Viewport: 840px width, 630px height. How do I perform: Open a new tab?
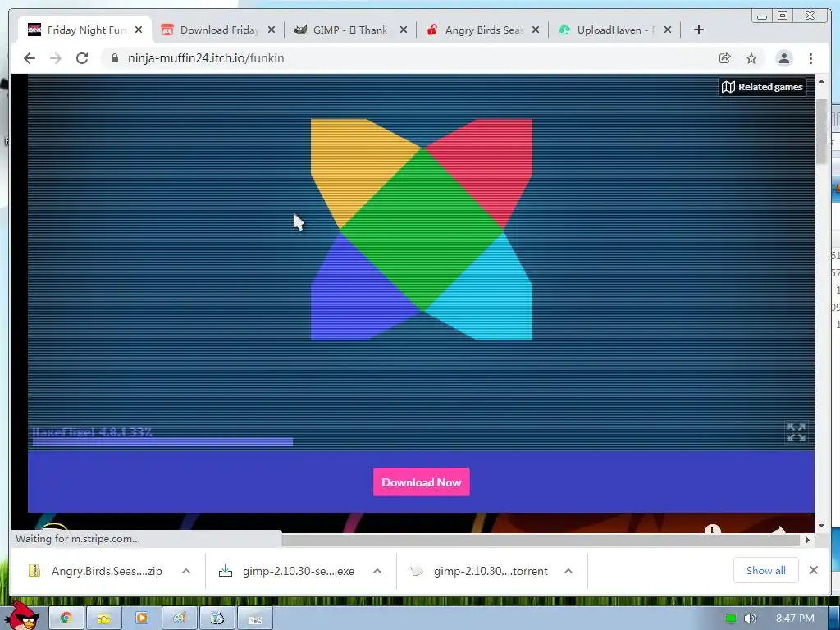click(699, 30)
